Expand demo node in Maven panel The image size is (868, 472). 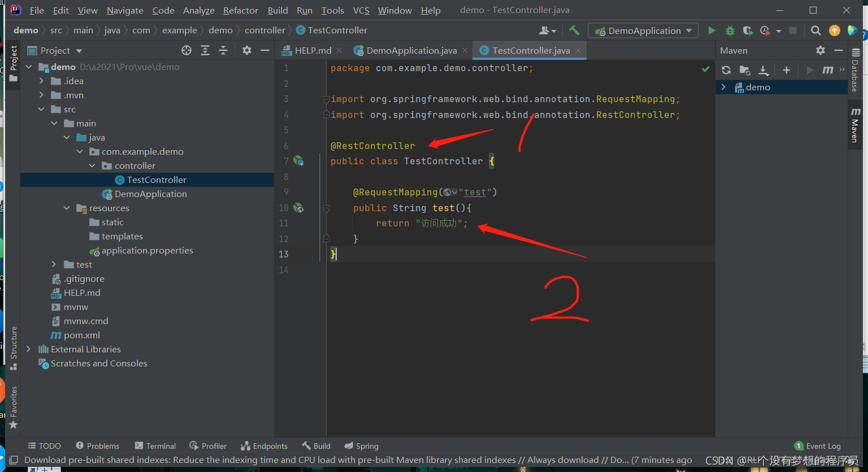pos(723,87)
